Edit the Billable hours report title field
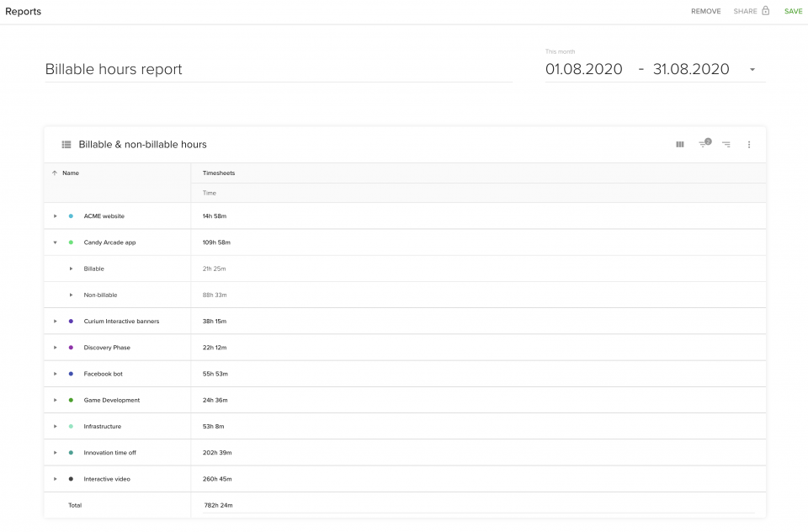Viewport: 808px width, 532px height. point(279,69)
